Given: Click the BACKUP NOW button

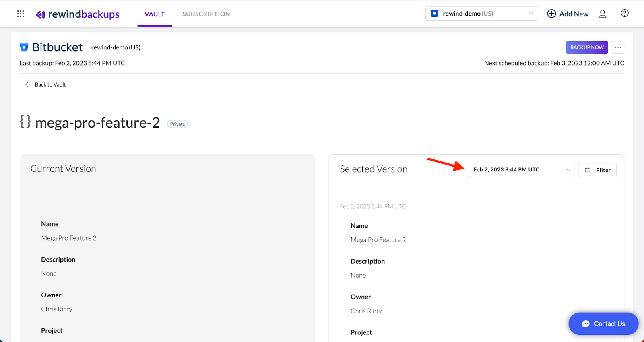Looking at the screenshot, I should coord(587,47).
